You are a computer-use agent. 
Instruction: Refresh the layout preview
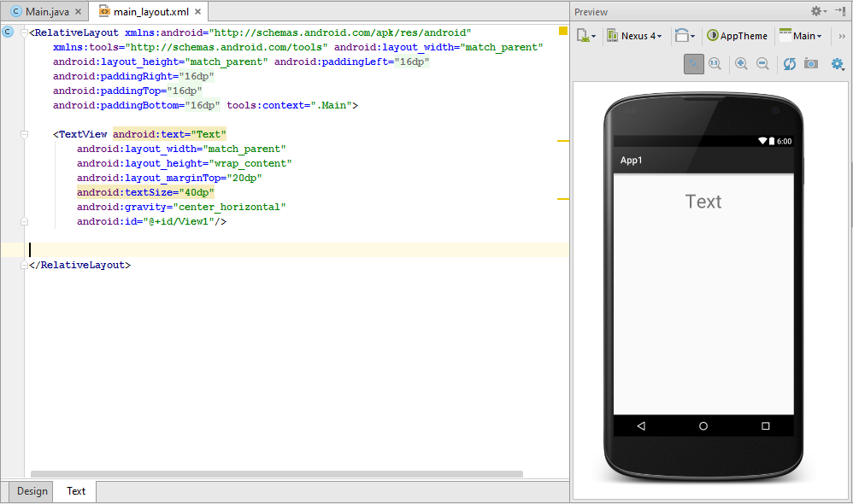click(x=789, y=63)
